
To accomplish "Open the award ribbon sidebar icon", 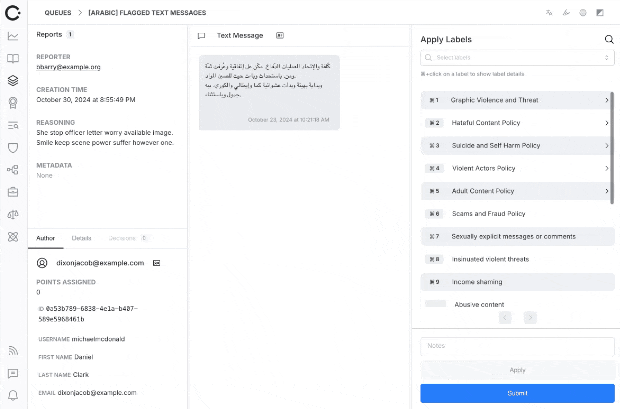I will [x=13, y=103].
